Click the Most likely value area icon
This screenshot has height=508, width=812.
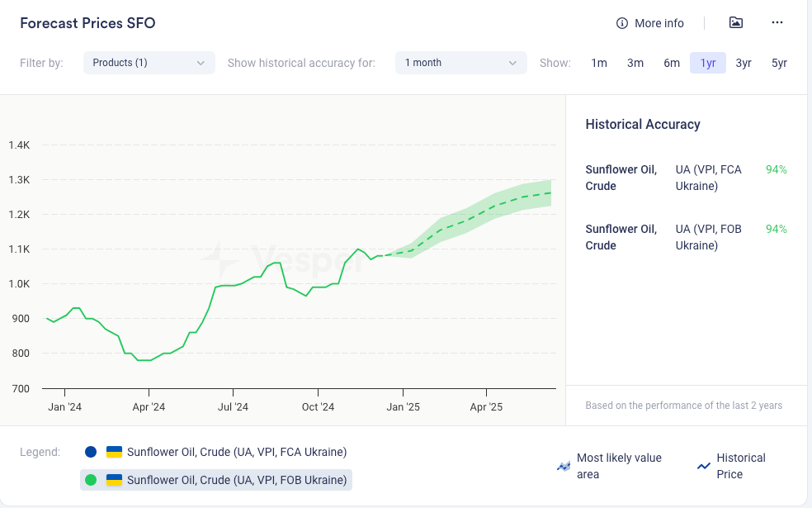tap(564, 467)
